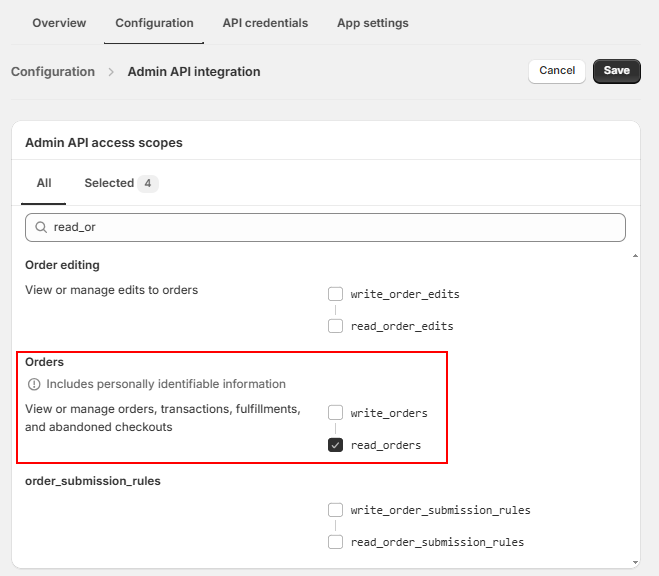Check the write_orders scope
This screenshot has height=576, width=659.
[336, 413]
